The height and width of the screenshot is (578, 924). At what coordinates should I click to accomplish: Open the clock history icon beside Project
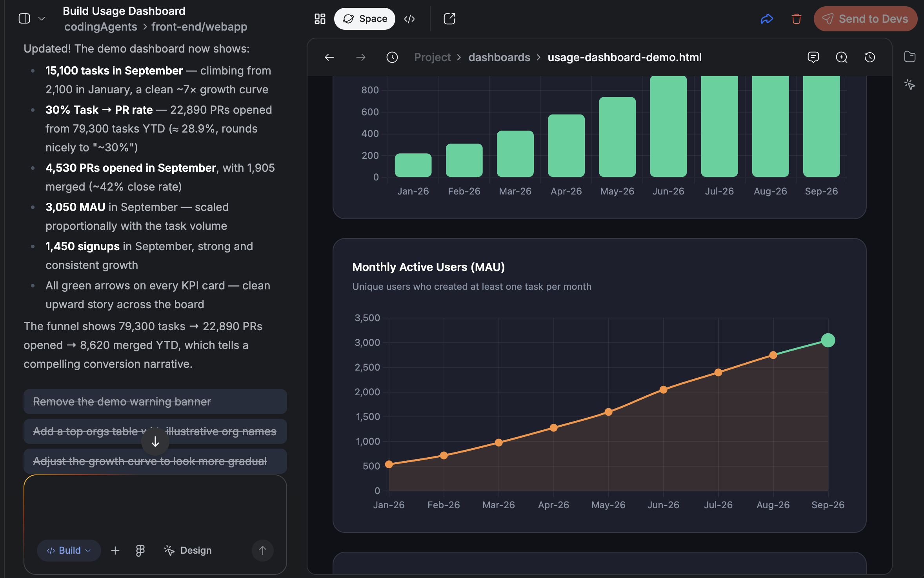pyautogui.click(x=392, y=57)
